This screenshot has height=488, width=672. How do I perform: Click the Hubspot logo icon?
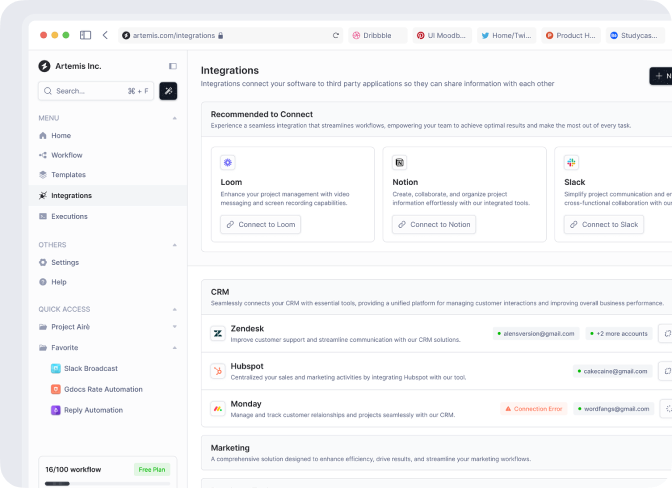pos(218,371)
